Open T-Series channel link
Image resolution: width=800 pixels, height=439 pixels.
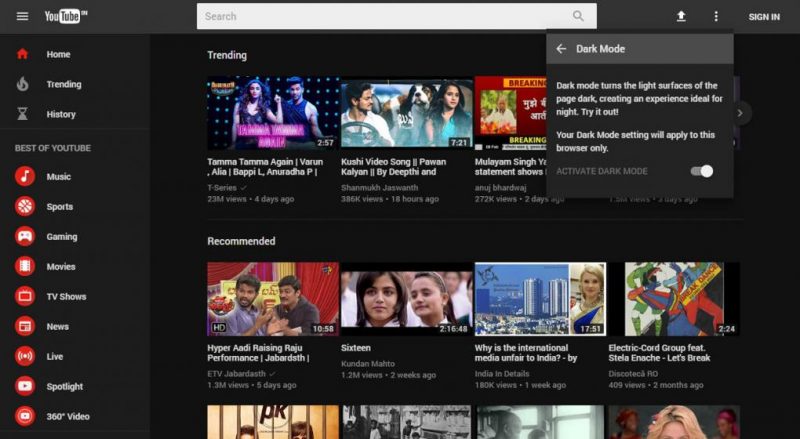pyautogui.click(x=222, y=187)
